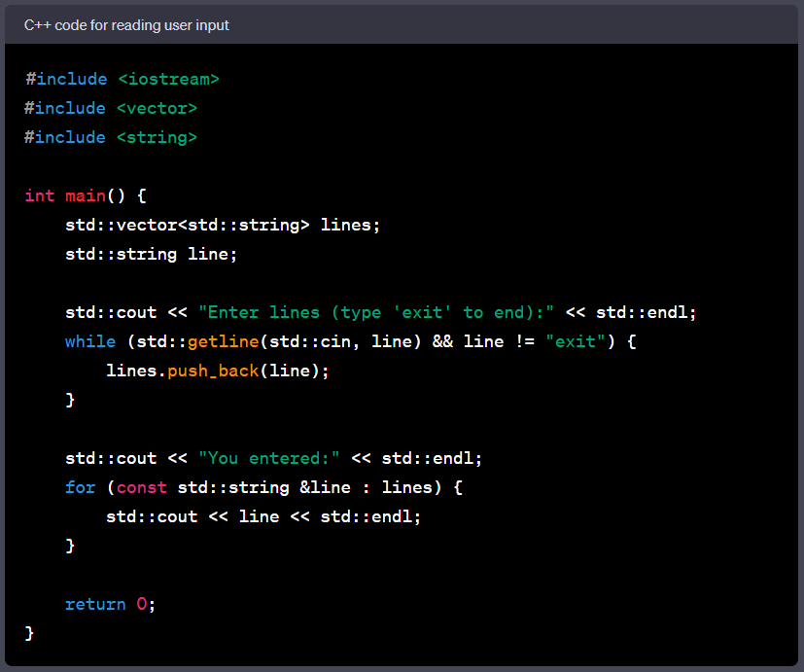Click the 'std::string line;' declaration
Image resolution: width=804 pixels, height=672 pixels.
point(151,254)
